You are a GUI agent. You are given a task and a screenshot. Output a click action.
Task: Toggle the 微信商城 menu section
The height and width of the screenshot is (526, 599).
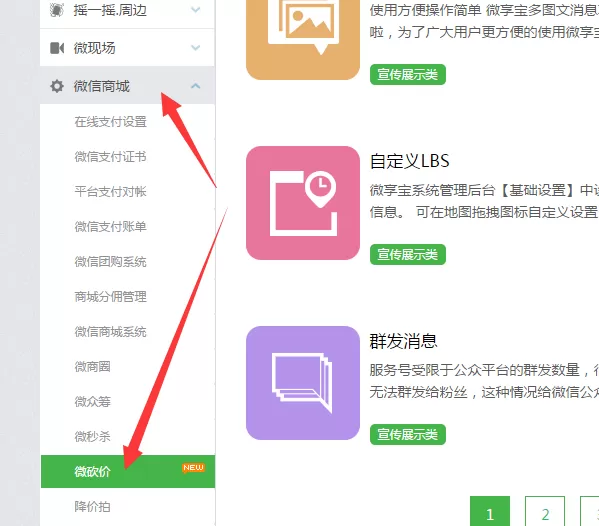point(127,86)
